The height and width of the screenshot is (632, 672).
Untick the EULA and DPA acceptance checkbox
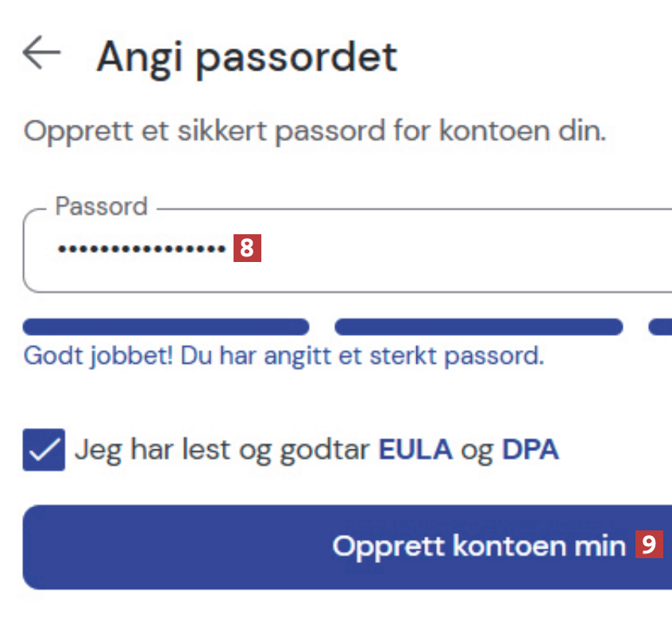pyautogui.click(x=44, y=450)
